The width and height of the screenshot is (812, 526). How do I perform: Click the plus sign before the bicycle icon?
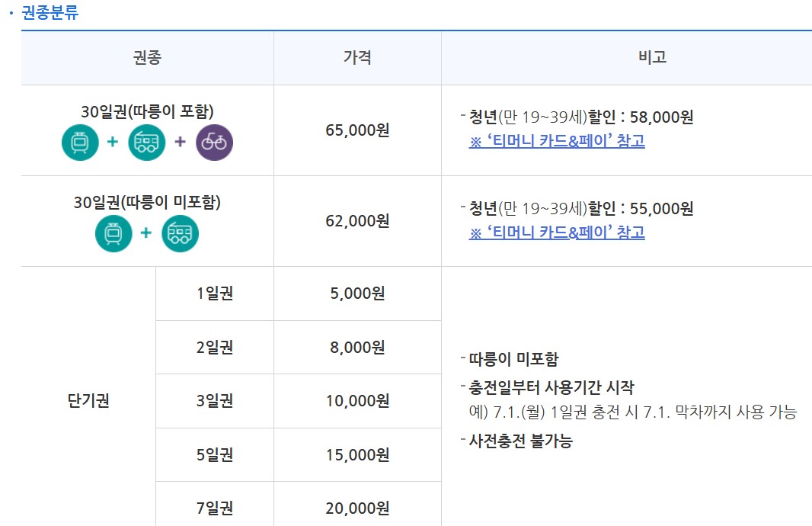point(179,142)
